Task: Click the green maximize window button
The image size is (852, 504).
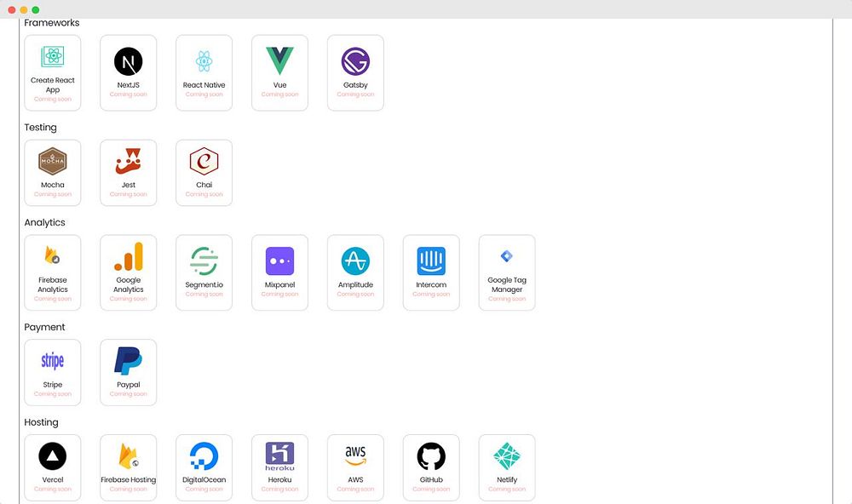Action: click(35, 9)
